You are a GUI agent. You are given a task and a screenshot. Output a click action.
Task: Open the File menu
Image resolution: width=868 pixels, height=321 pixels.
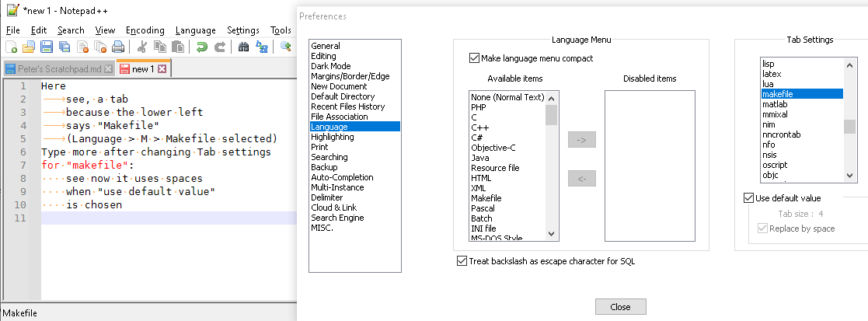pyautogui.click(x=12, y=30)
